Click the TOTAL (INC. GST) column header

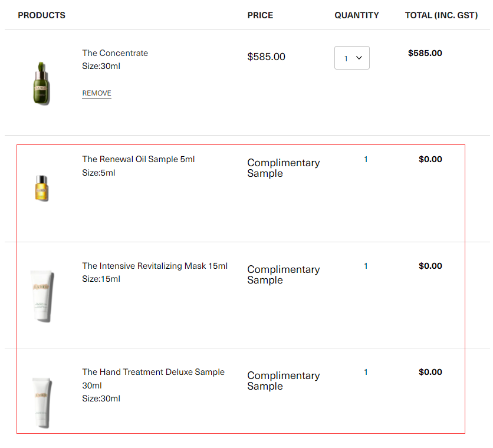pyautogui.click(x=441, y=15)
